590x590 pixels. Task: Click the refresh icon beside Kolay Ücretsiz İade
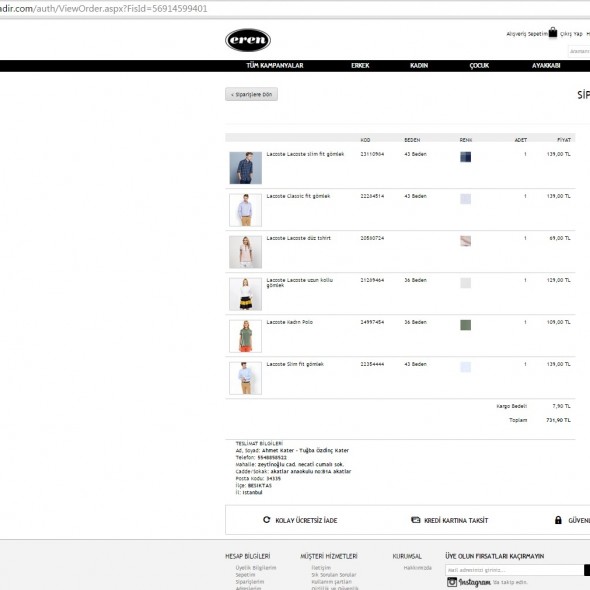pos(266,520)
